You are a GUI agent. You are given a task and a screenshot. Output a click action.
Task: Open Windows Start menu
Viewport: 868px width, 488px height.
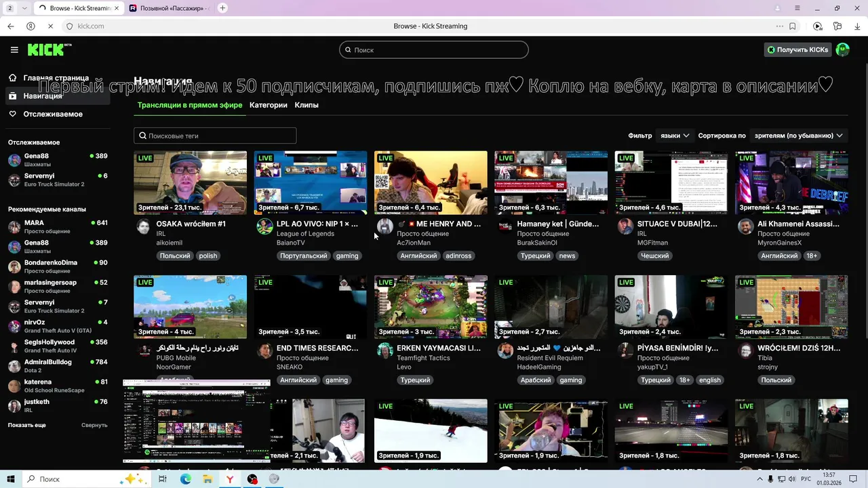10,479
